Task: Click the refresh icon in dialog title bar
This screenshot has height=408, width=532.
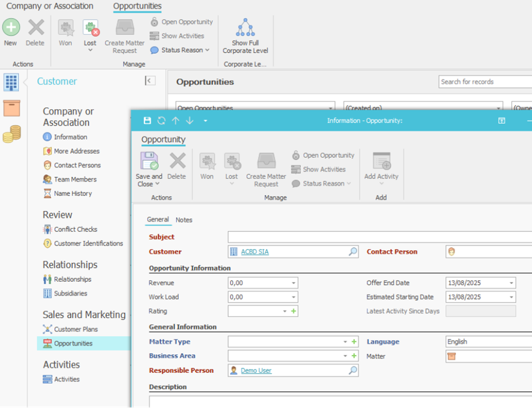Action: [161, 121]
